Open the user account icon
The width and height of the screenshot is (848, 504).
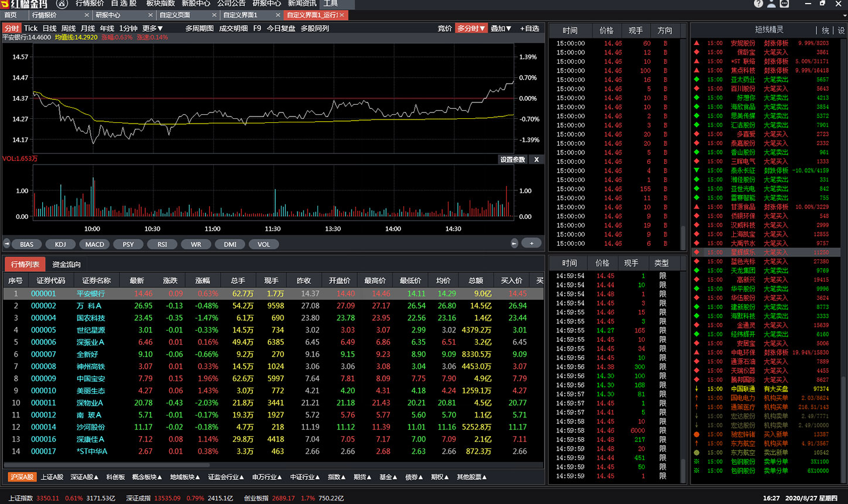pyautogui.click(x=771, y=4)
